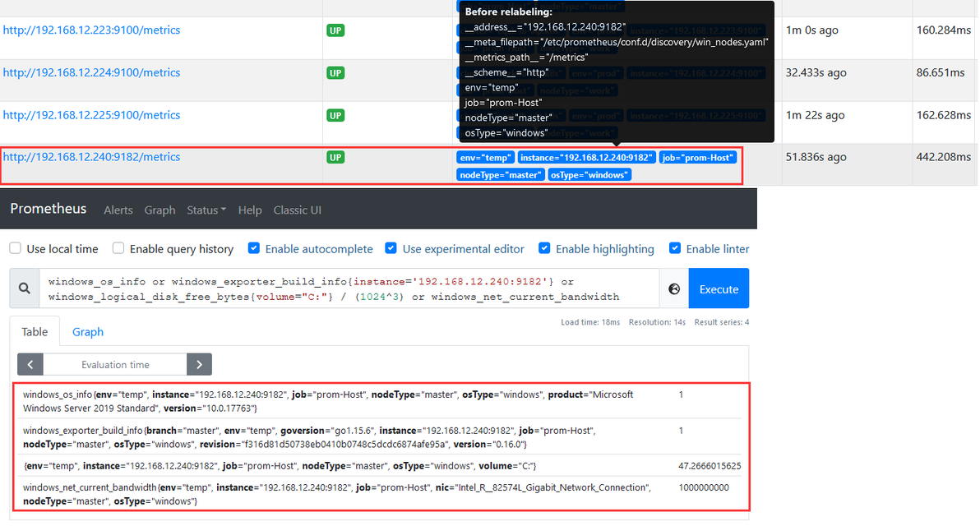980x526 pixels.
Task: Click the Evaluation time input field
Action: (115, 364)
